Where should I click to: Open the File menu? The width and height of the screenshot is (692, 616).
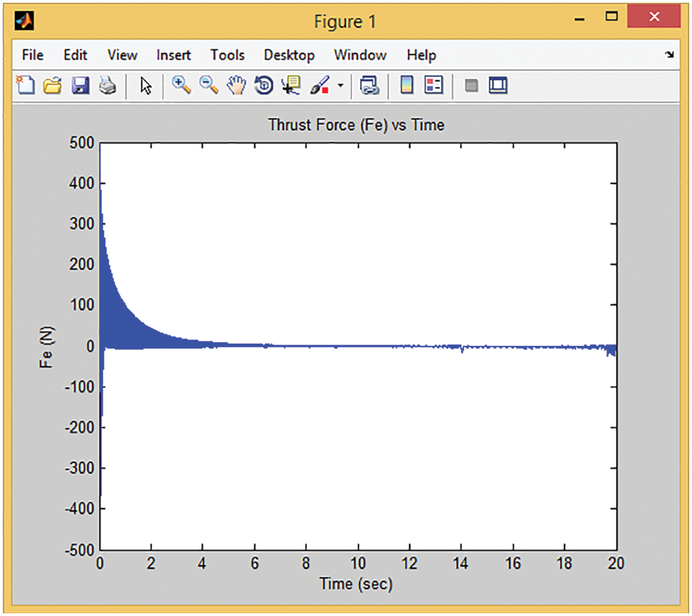[x=33, y=55]
